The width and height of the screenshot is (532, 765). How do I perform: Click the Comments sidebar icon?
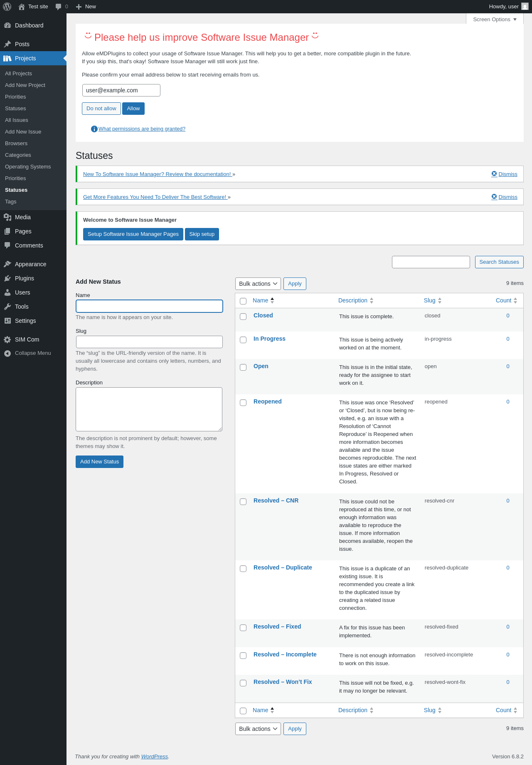pyautogui.click(x=7, y=245)
